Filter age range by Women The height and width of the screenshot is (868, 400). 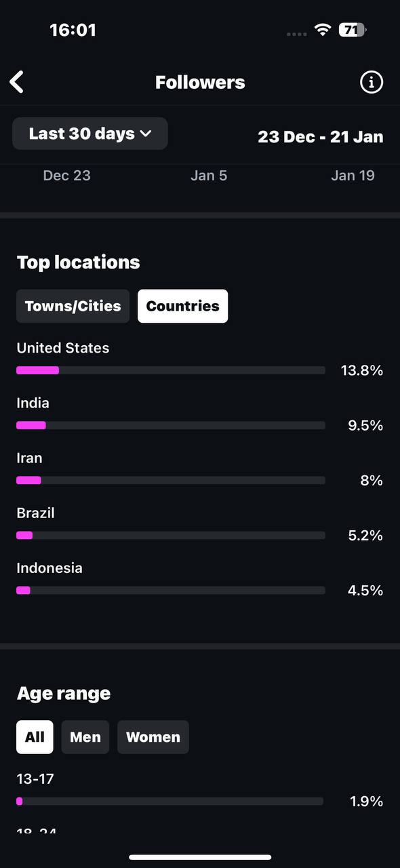point(153,737)
